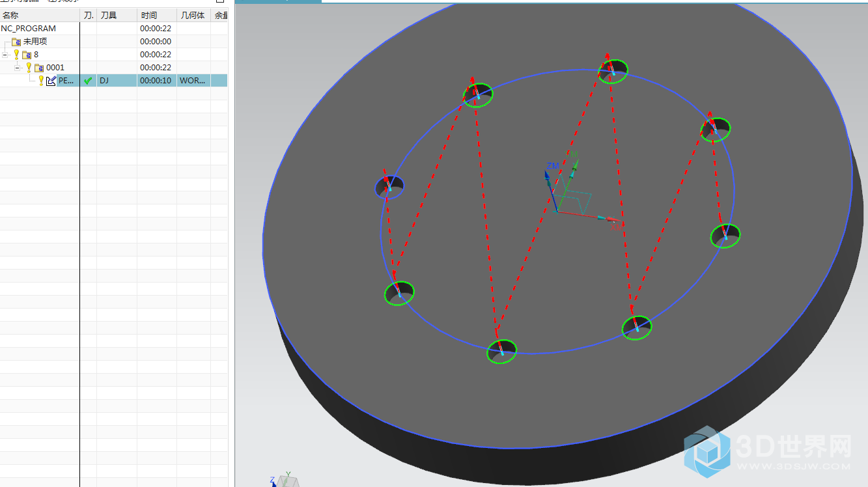Click the drilling operation icon beside PE...
This screenshot has height=487, width=868.
pos(51,81)
